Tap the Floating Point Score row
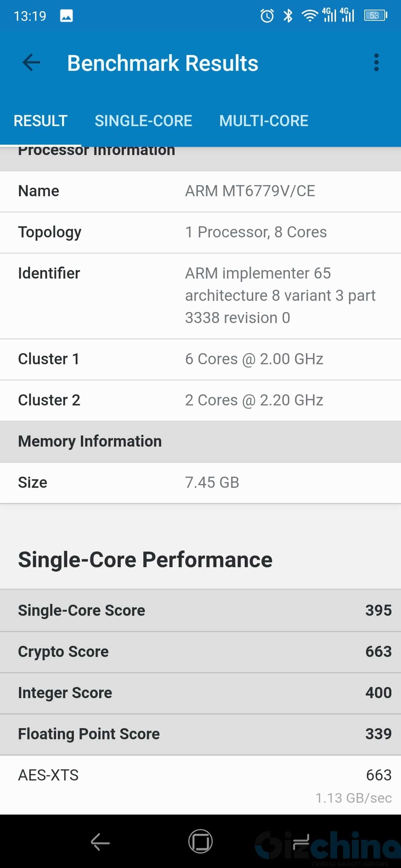401x868 pixels. coord(200,734)
